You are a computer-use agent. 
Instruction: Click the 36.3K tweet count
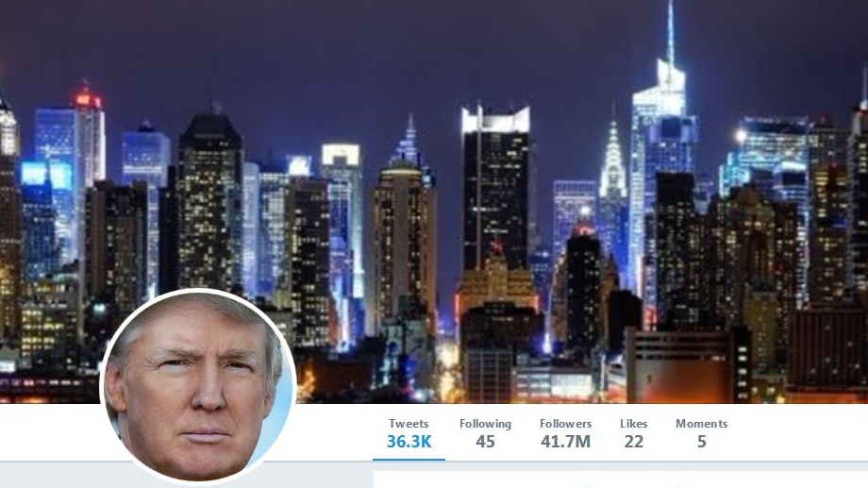(409, 442)
